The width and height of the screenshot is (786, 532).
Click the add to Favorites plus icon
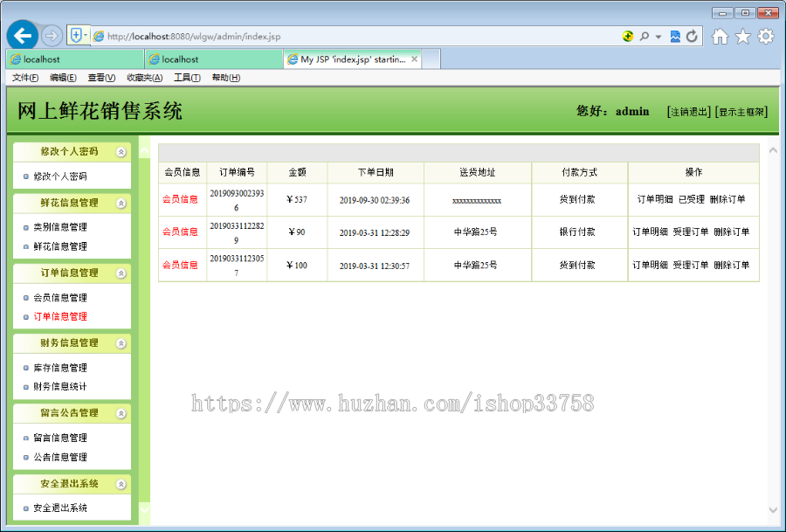point(75,35)
